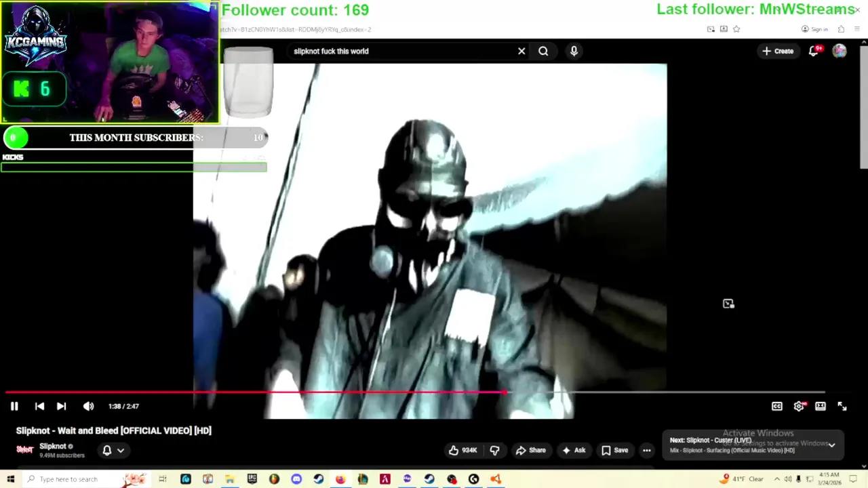Viewport: 868px width, 488px height.
Task: Mute the video volume
Action: [x=88, y=406]
